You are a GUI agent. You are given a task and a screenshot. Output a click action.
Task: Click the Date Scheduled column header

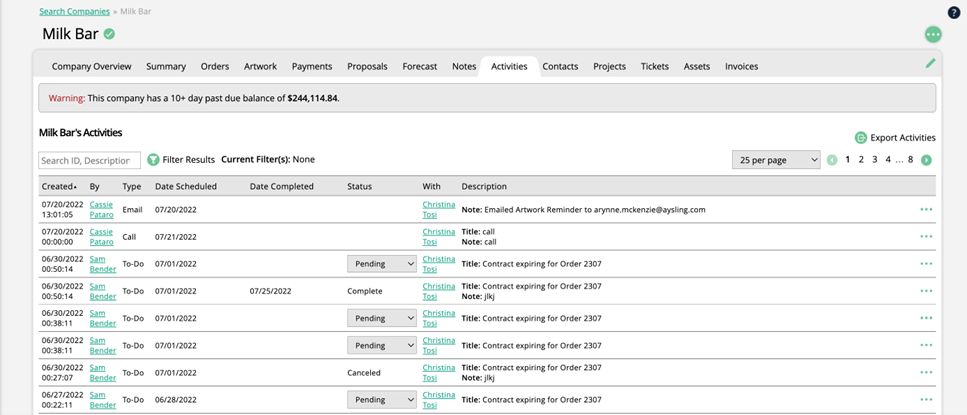186,186
